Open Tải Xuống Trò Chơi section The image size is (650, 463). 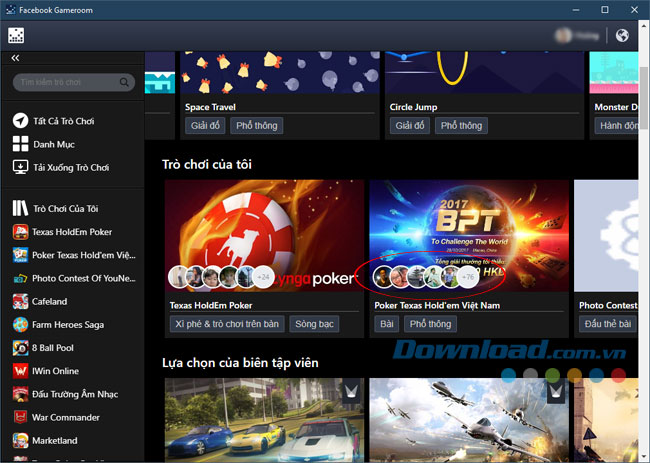coord(71,167)
